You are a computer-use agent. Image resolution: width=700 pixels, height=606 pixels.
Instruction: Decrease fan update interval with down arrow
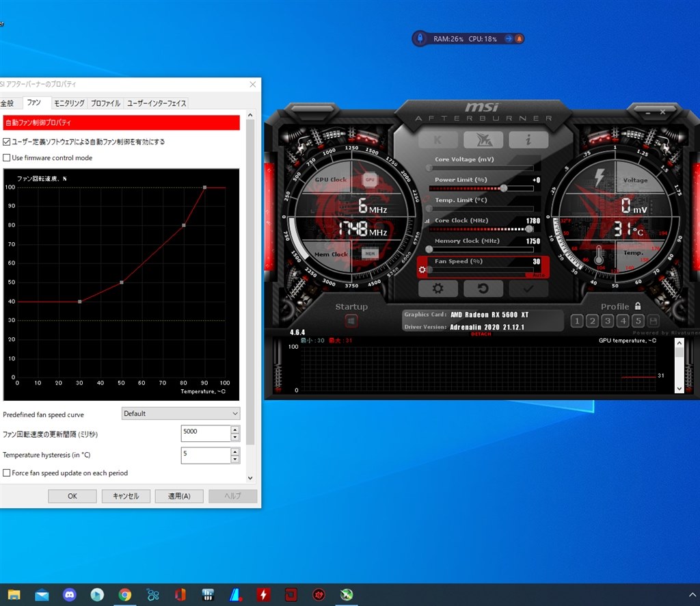coord(235,437)
